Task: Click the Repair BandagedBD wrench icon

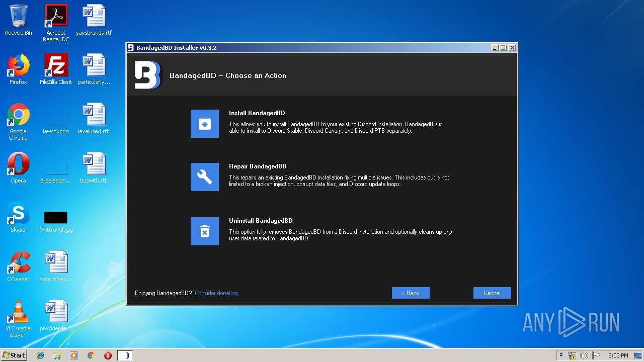Action: pos(205,177)
